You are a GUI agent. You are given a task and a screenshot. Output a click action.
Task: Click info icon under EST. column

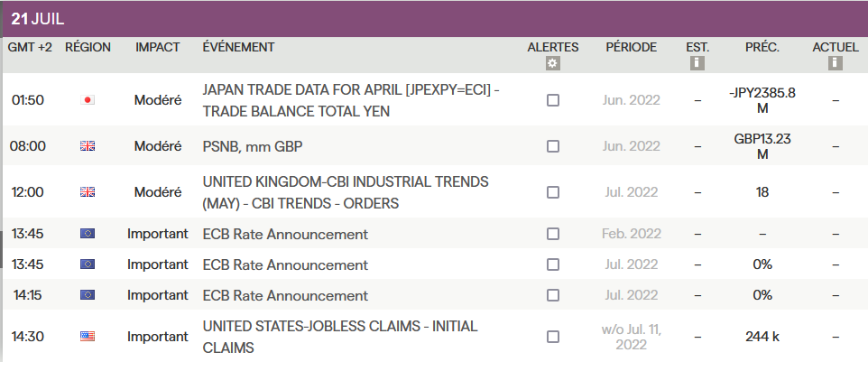pyautogui.click(x=697, y=63)
